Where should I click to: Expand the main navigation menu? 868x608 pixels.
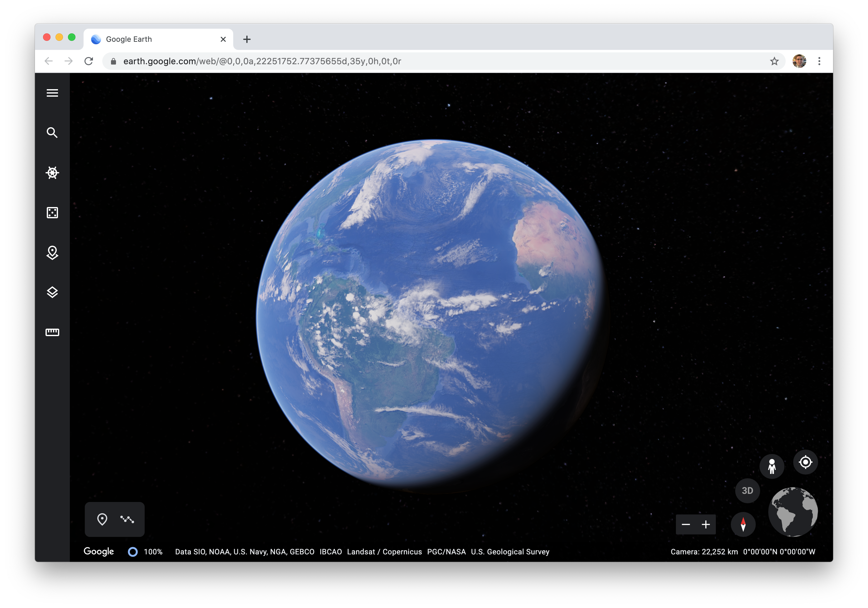(x=52, y=93)
